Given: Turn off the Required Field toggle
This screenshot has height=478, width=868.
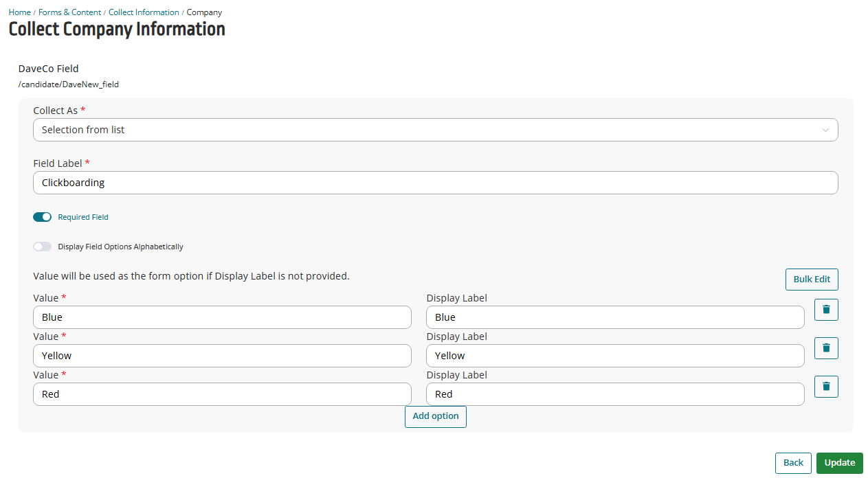Looking at the screenshot, I should click(x=43, y=217).
